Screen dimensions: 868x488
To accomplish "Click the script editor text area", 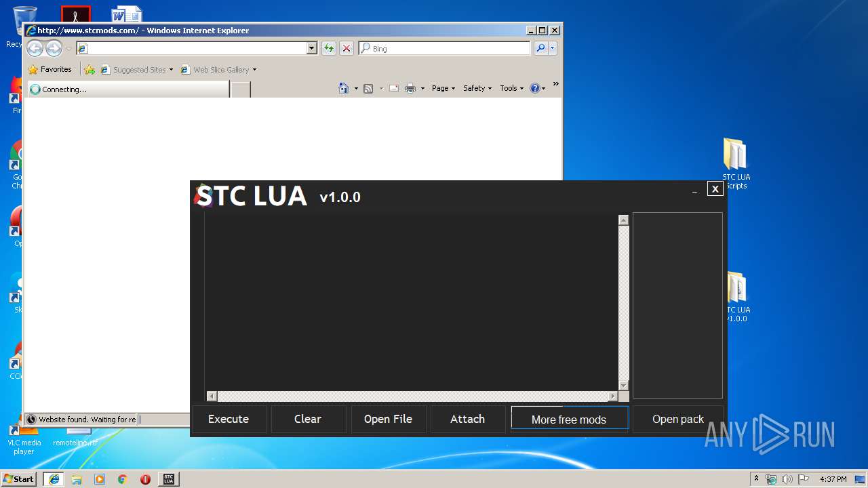I will click(411, 302).
